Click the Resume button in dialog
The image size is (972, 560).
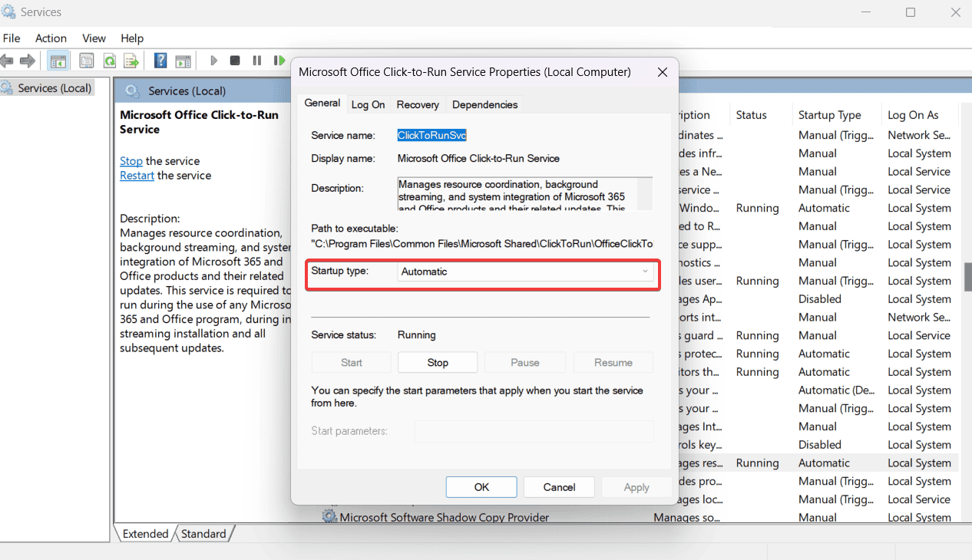tap(613, 362)
